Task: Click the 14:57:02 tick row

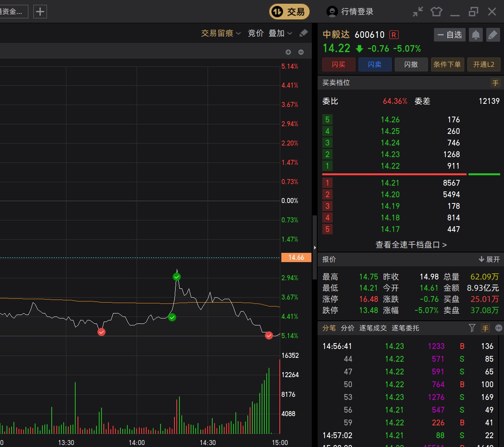Action: coord(408,435)
